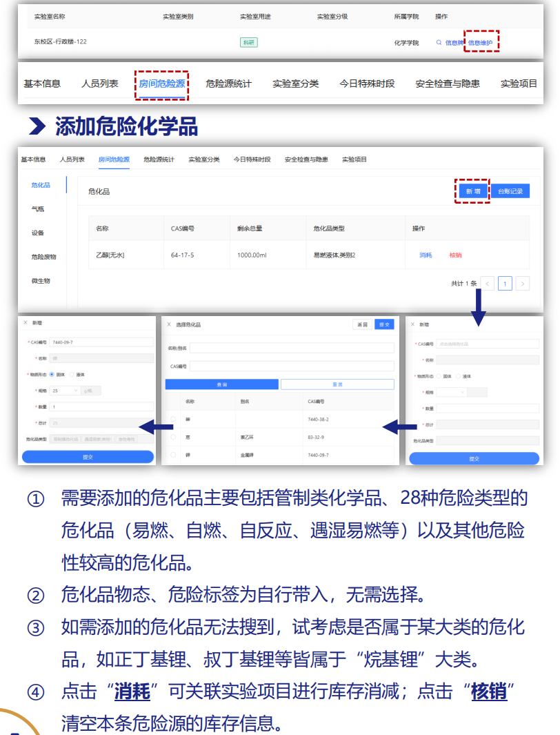Viewport: 560px width, 735px height.
Task: Click 核销 link for 乙醇[无水]
Action: pyautogui.click(x=455, y=255)
